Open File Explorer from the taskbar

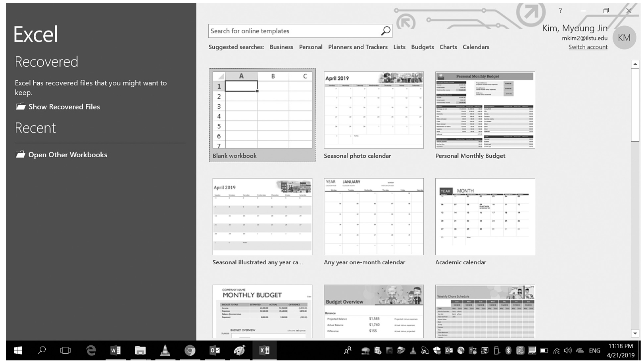tap(140, 350)
